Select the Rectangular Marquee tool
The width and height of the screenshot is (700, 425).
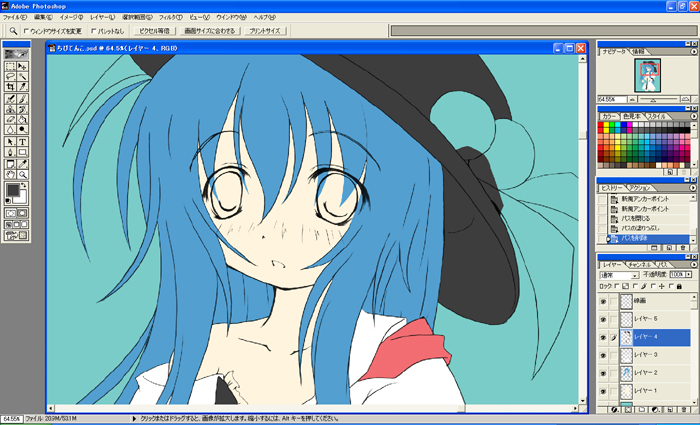click(x=10, y=66)
